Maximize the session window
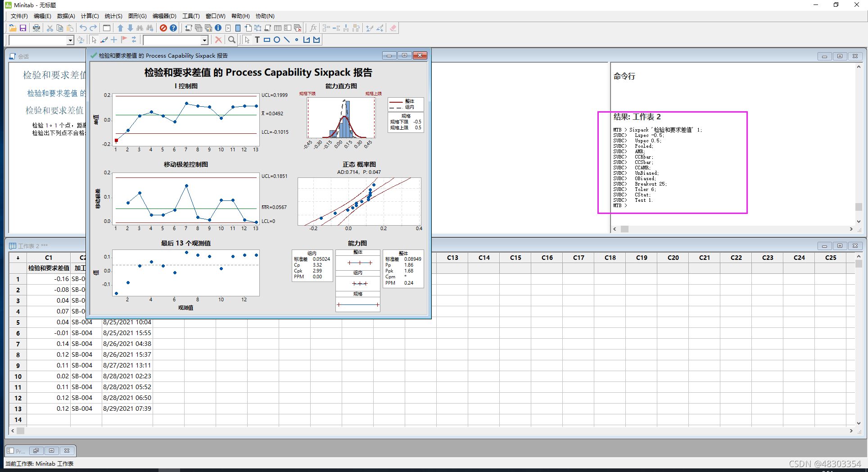The image size is (868, 472). click(840, 56)
